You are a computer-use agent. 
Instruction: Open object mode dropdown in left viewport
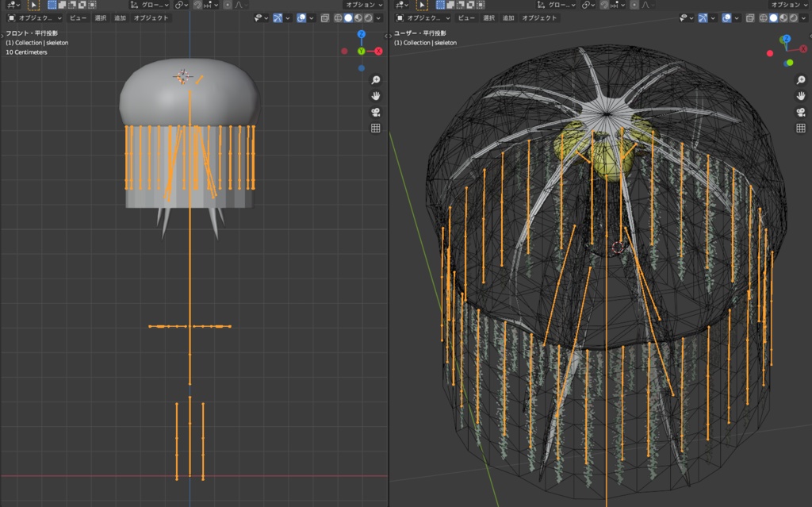(33, 17)
